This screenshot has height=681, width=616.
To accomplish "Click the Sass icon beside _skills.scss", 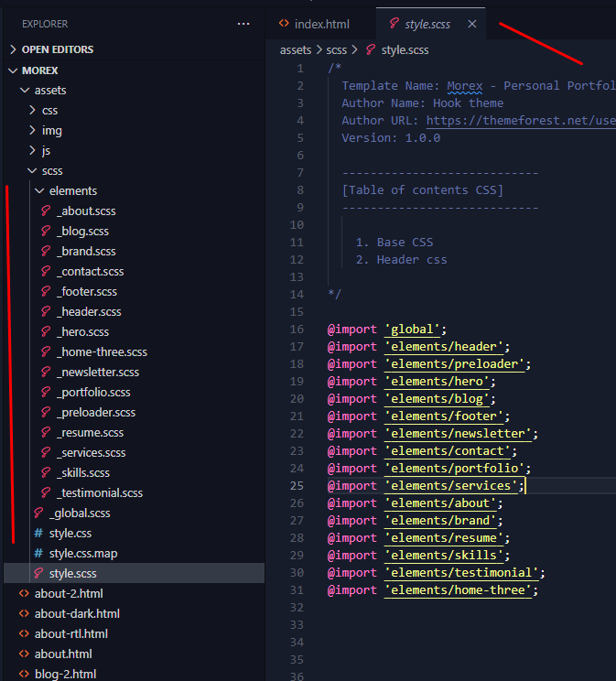I will [x=46, y=472].
